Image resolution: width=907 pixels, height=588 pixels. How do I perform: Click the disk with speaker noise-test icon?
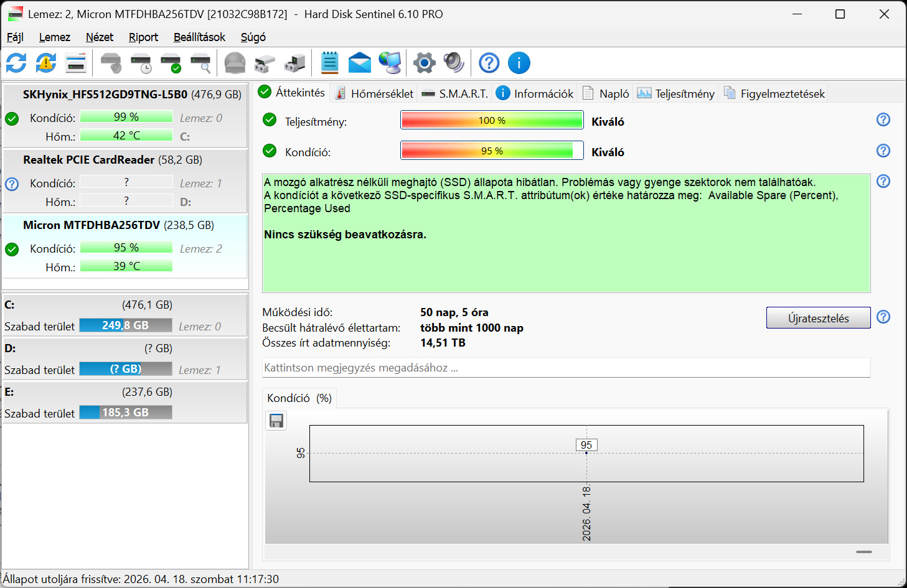point(111,63)
